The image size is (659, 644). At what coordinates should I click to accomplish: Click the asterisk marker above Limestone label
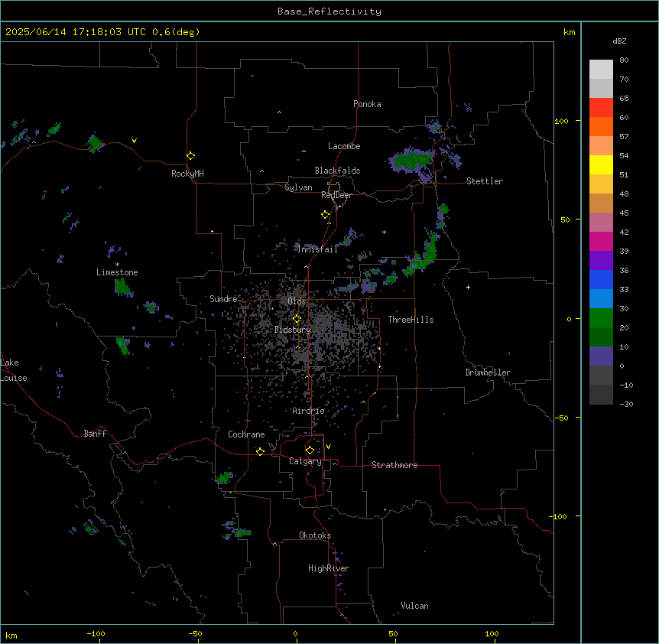pyautogui.click(x=117, y=265)
